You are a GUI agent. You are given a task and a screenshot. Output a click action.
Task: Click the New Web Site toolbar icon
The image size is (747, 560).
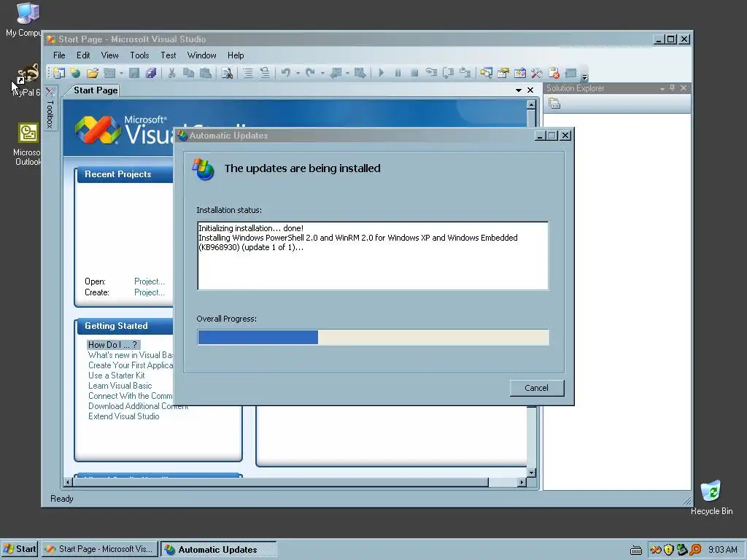[x=75, y=73]
